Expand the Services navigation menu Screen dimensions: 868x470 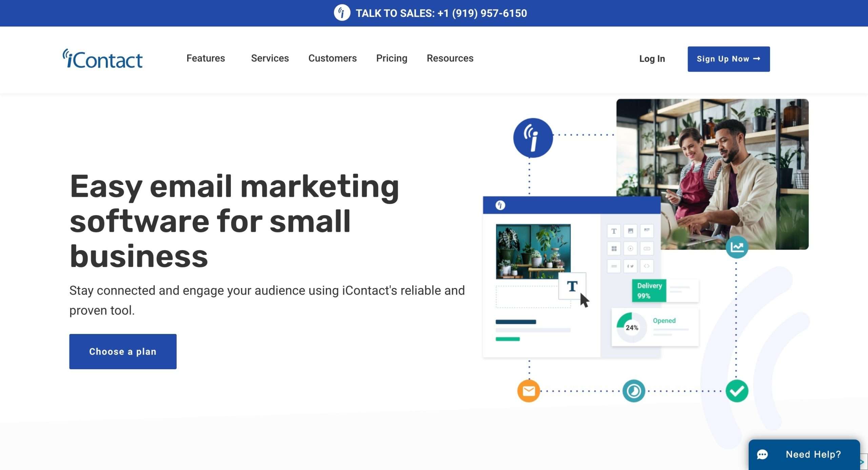270,58
